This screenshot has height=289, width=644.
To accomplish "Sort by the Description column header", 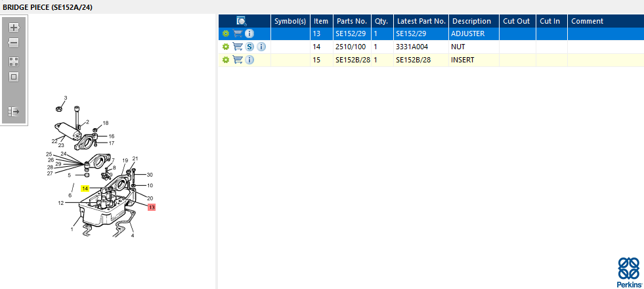I will [471, 21].
